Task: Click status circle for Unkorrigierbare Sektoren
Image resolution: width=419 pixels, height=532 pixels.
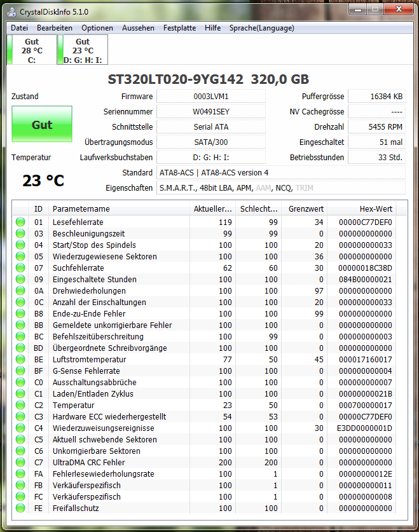Action: pyautogui.click(x=20, y=451)
